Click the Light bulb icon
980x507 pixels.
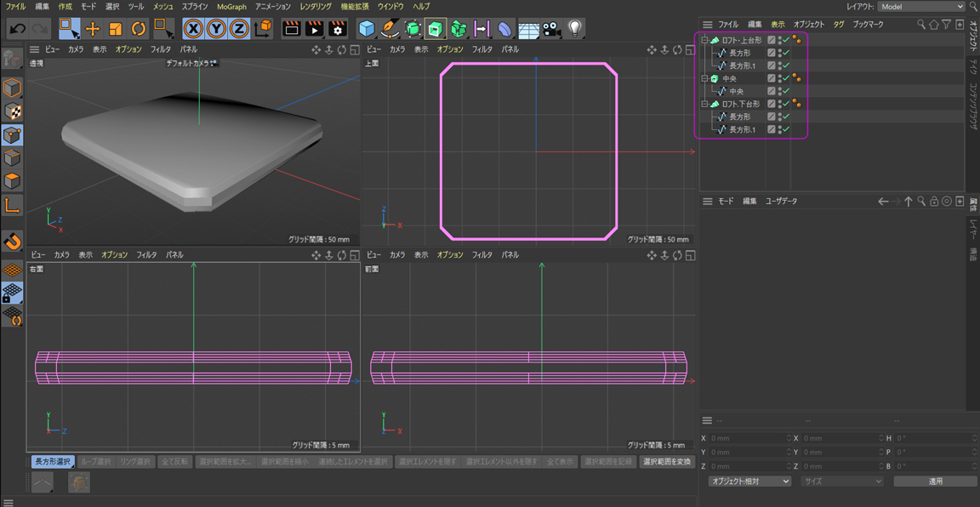576,29
